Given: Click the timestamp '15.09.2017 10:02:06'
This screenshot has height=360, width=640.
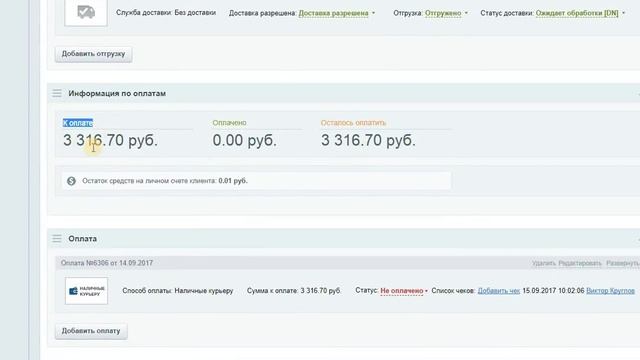Looking at the screenshot, I should coord(553,291).
